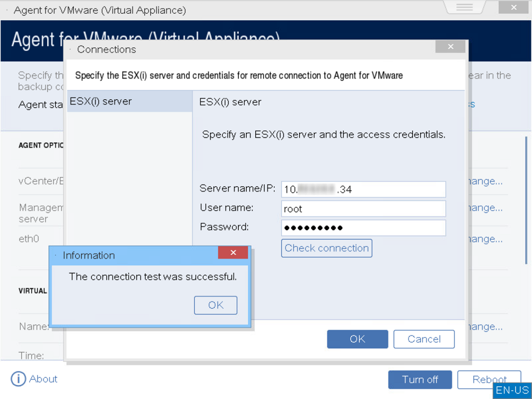This screenshot has height=399, width=532.
Task: Click the EN-US language indicator
Action: (x=512, y=390)
